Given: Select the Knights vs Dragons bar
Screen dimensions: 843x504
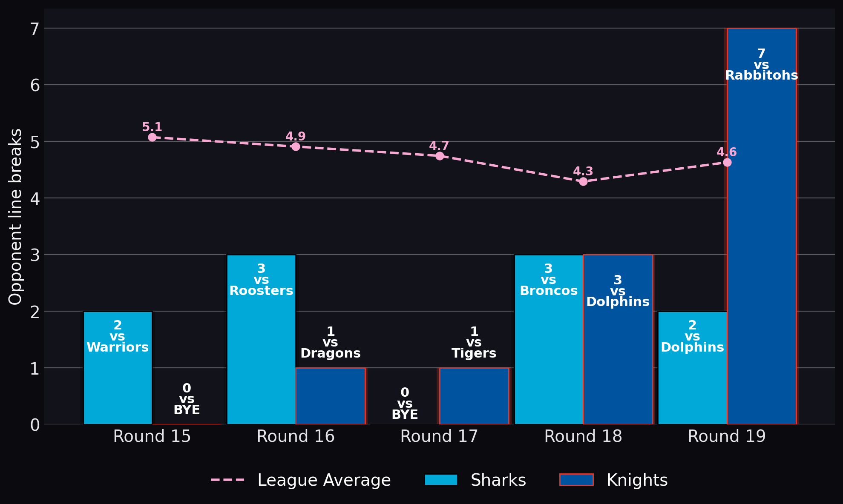Looking at the screenshot, I should click(x=331, y=396).
